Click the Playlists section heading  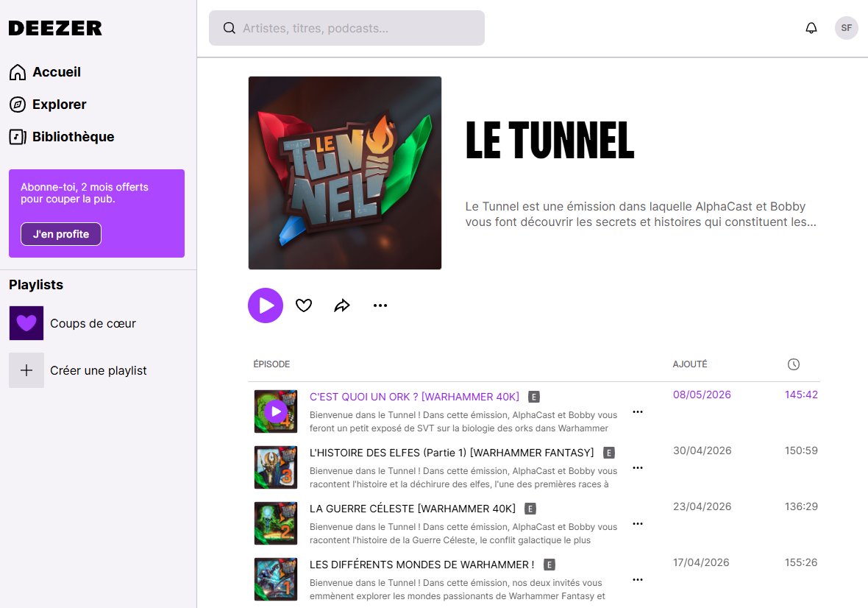point(36,285)
